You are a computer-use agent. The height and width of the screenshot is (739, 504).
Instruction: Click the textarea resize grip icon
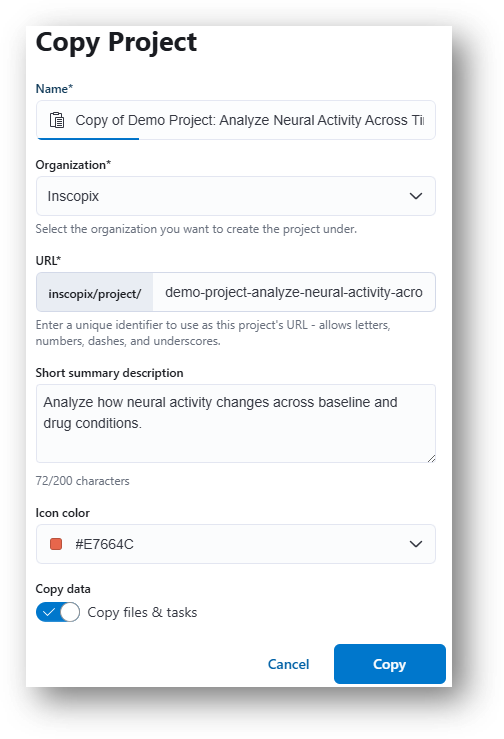point(431,458)
